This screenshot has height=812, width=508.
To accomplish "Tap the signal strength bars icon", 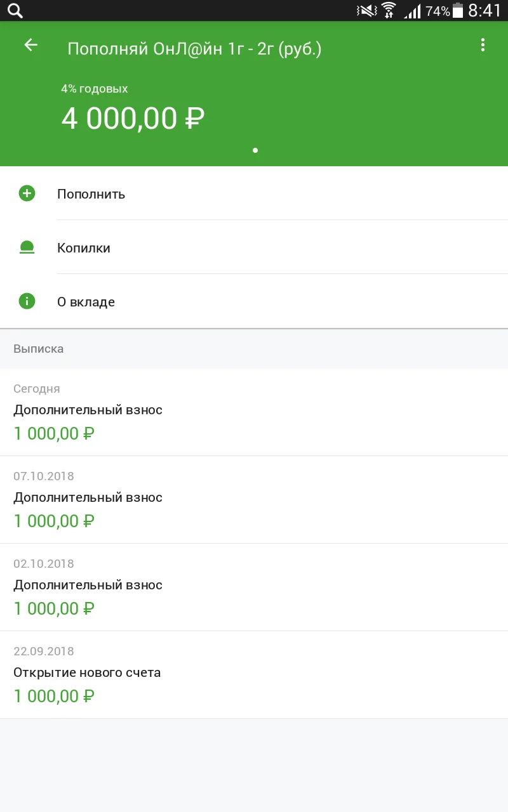I will tap(413, 11).
